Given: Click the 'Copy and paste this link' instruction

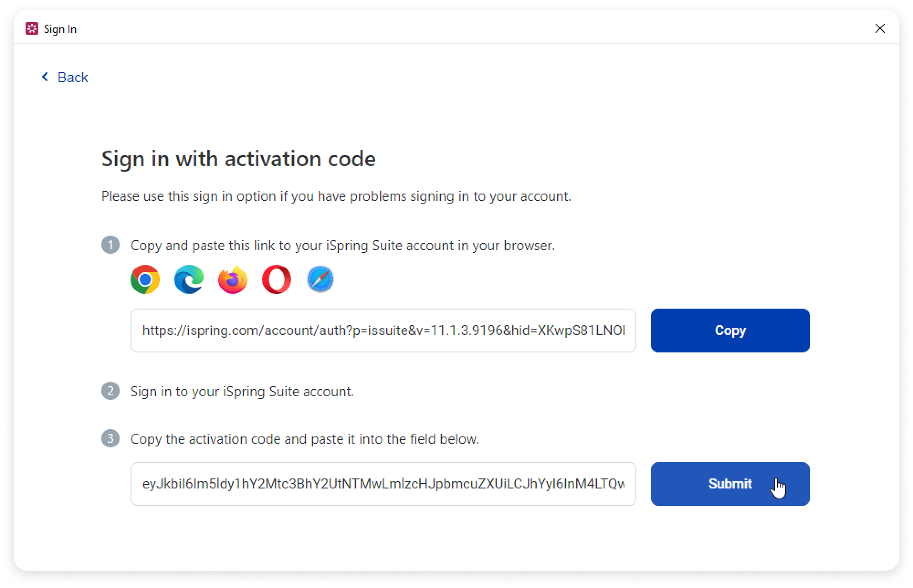Looking at the screenshot, I should click(x=342, y=246).
